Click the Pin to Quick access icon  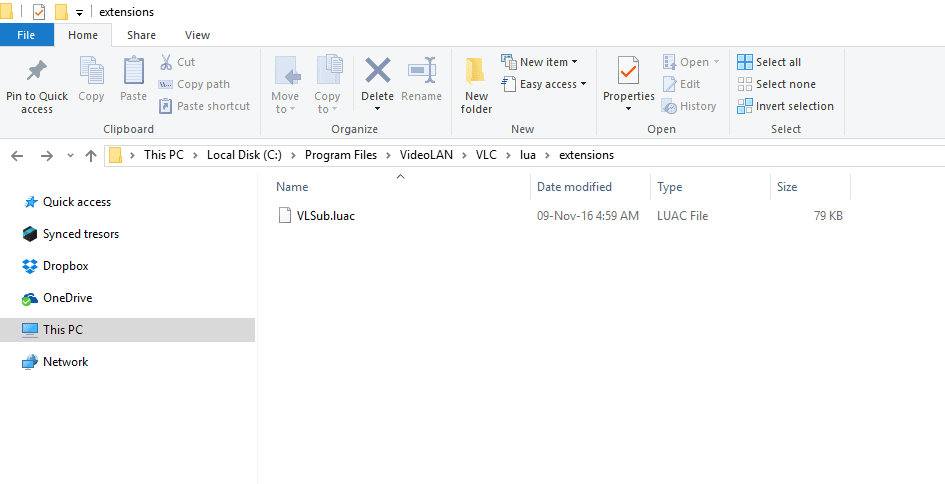coord(37,72)
